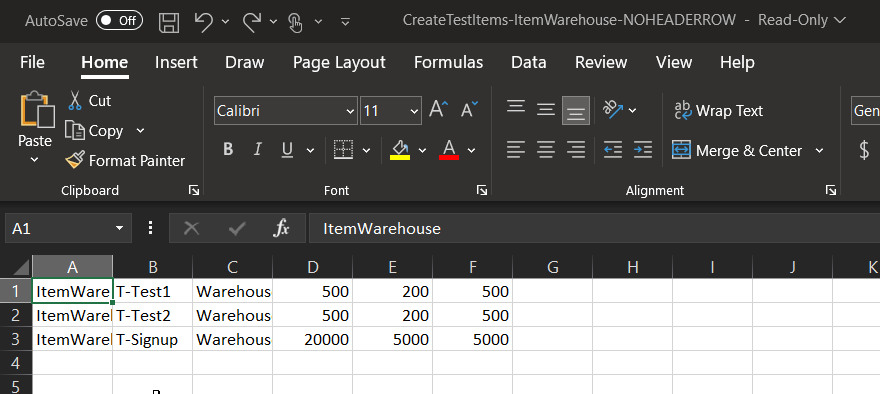The width and height of the screenshot is (880, 394).
Task: Click the Copy button
Action: pos(94,131)
